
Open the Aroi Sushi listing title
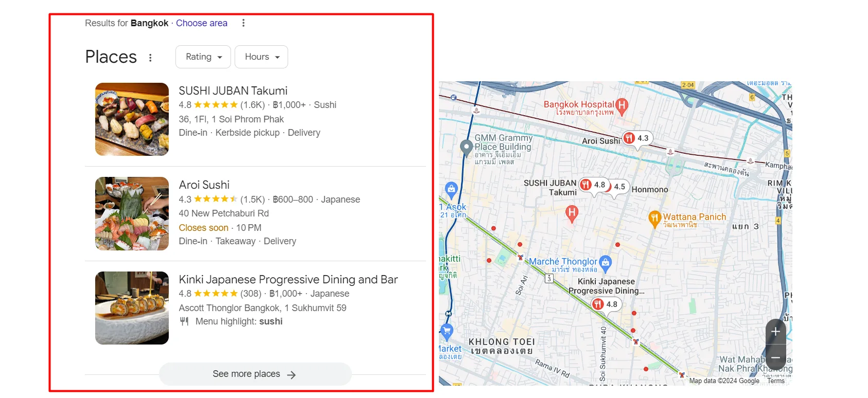(204, 185)
